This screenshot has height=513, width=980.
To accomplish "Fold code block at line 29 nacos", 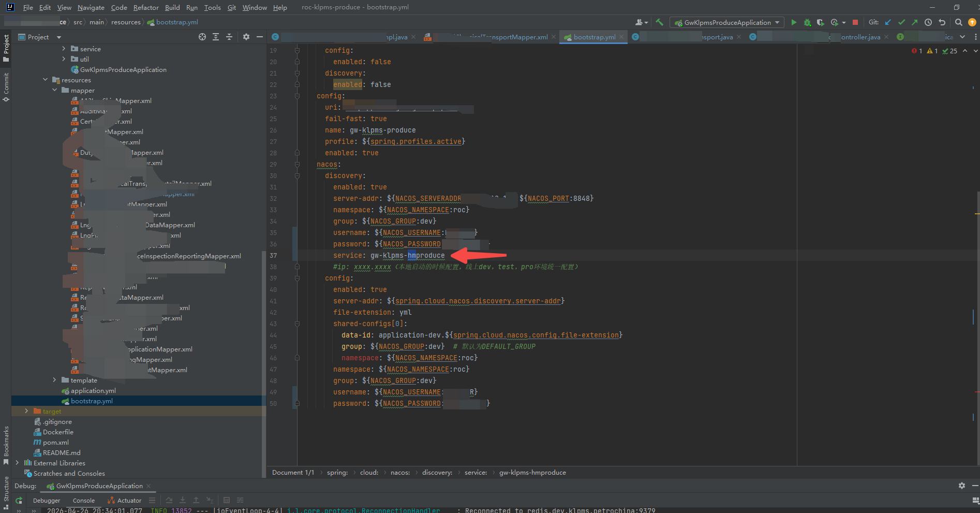I will tap(297, 165).
